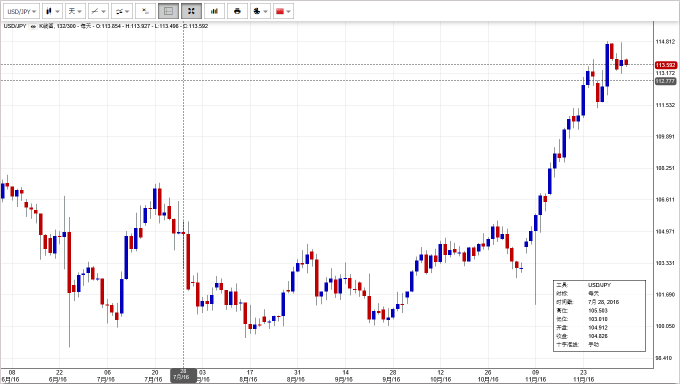This screenshot has width=680, height=384.
Task: Click the 98.410 price axis label
Action: [x=665, y=358]
